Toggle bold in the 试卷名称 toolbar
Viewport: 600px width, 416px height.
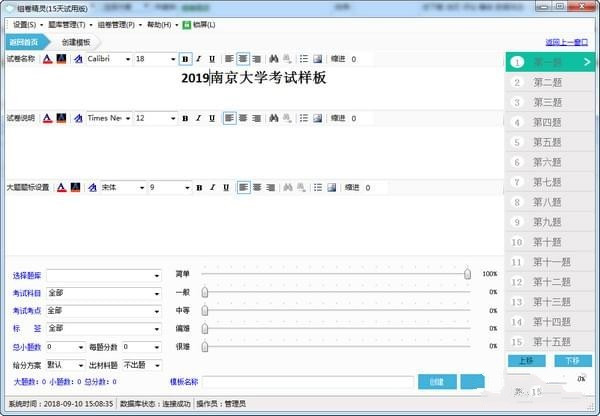[185, 59]
